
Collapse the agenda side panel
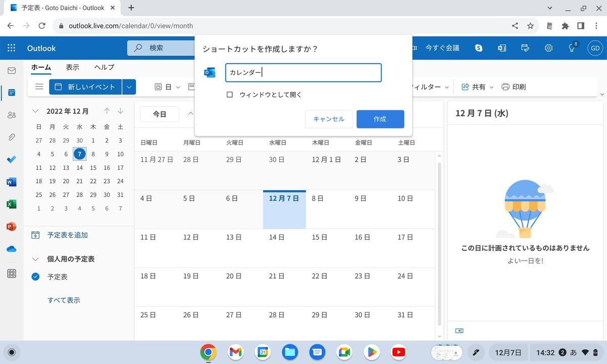[459, 331]
